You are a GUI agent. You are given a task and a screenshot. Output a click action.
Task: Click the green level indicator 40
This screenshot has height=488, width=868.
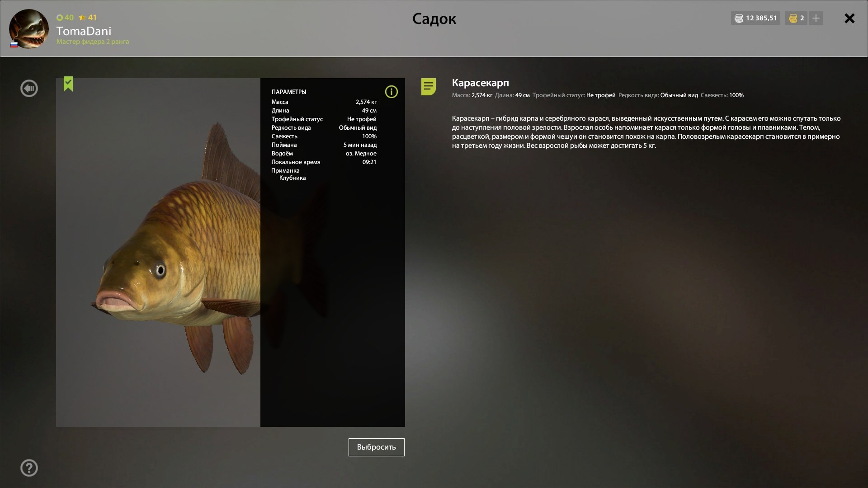pos(65,18)
